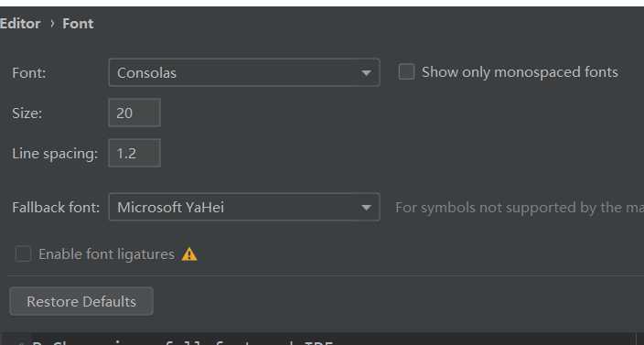644x345 pixels.
Task: Open the Font list using its arrow
Action: click(366, 73)
